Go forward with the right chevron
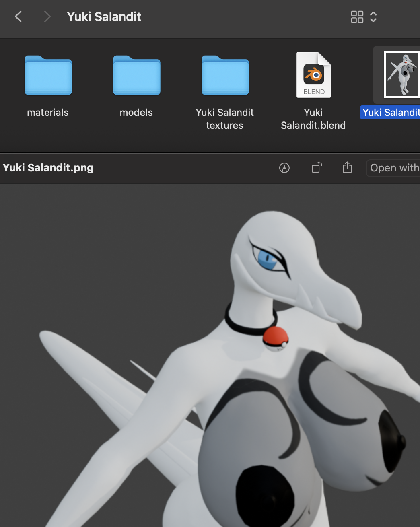The width and height of the screenshot is (420, 527). pos(47,16)
